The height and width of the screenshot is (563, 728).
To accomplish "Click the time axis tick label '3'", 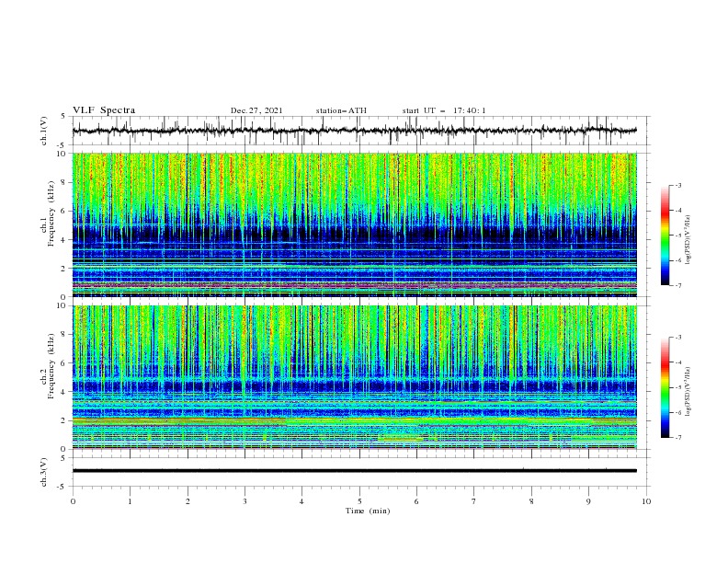I will coord(245,501).
